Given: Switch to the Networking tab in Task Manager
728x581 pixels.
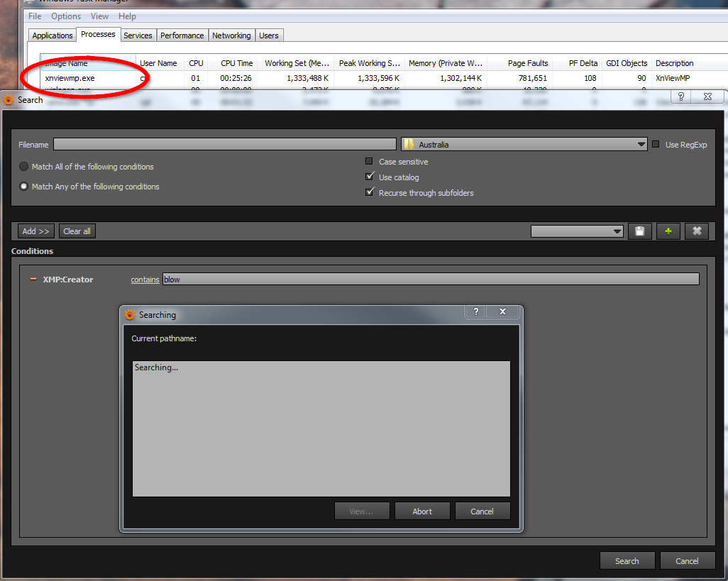Looking at the screenshot, I should pos(231,35).
